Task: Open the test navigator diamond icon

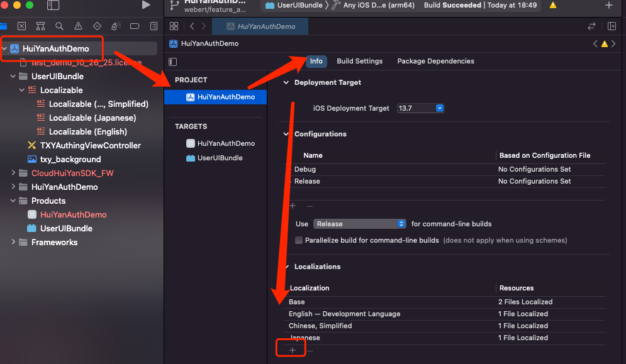Action: (x=97, y=26)
